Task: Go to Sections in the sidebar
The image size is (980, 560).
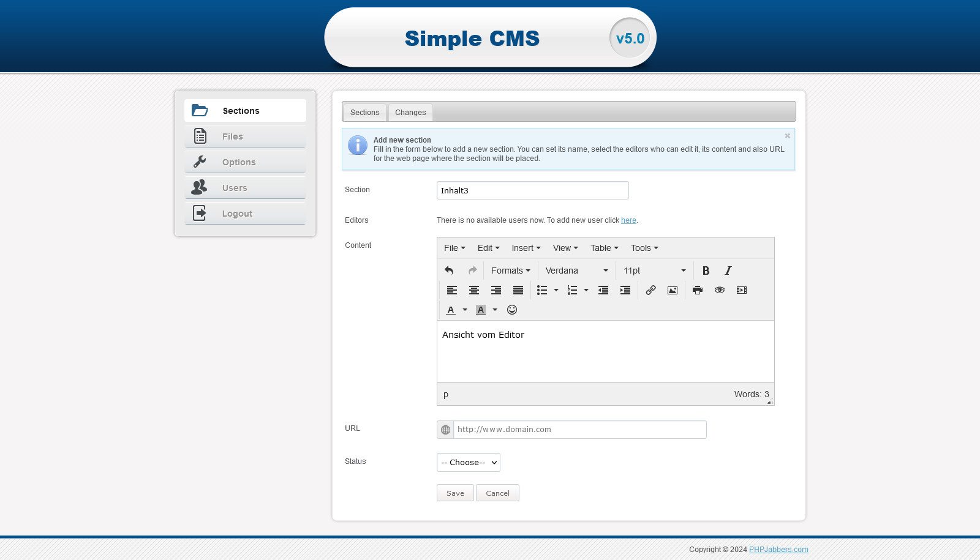Action: click(245, 111)
